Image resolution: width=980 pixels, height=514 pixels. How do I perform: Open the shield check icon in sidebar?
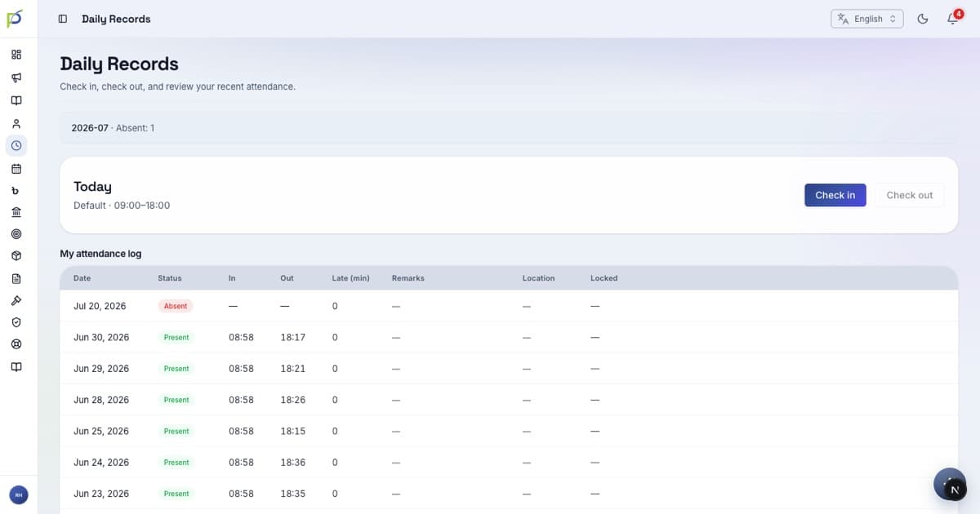(x=16, y=322)
